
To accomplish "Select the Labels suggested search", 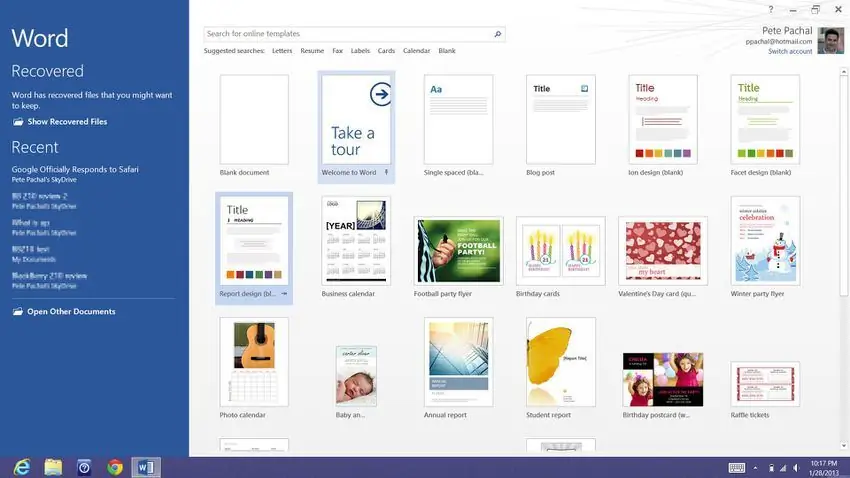I will [x=360, y=50].
